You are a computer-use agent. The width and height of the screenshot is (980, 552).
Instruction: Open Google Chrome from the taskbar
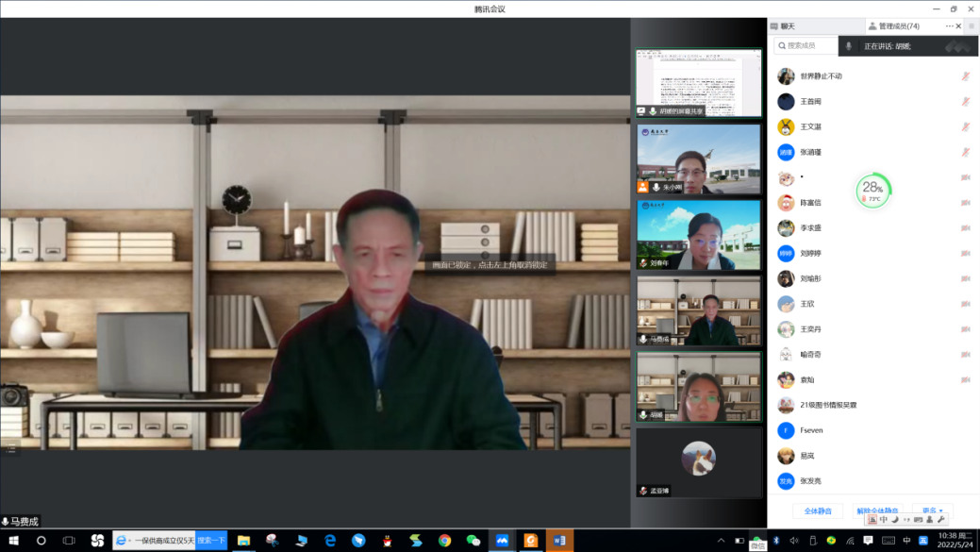(444, 541)
